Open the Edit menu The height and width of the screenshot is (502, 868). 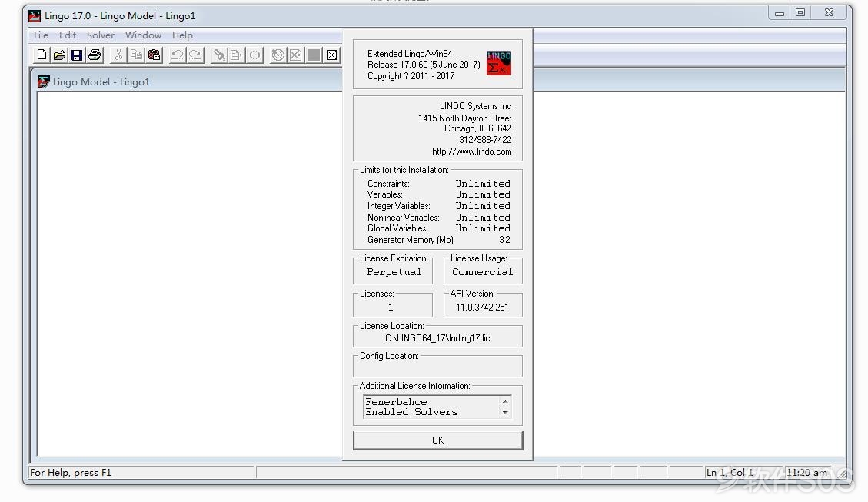click(68, 35)
